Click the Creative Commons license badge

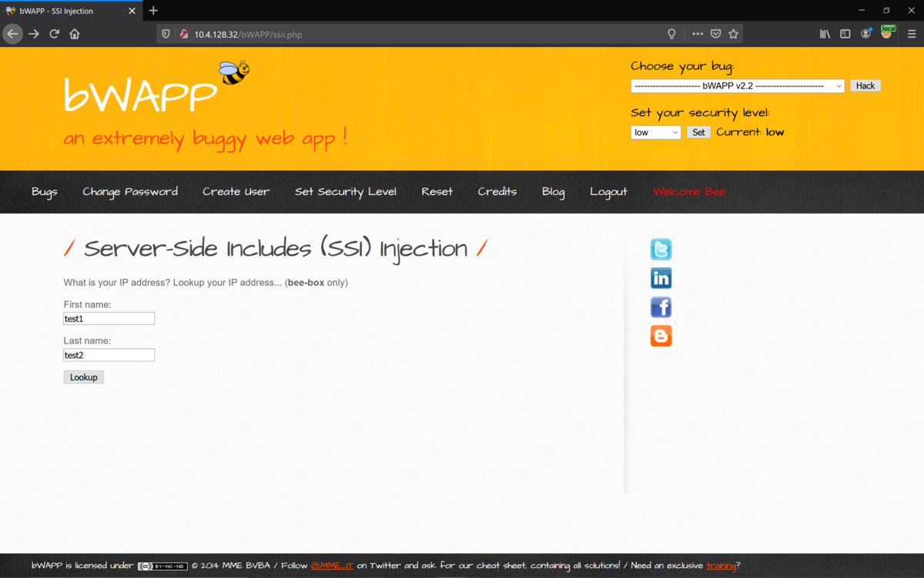click(162, 566)
